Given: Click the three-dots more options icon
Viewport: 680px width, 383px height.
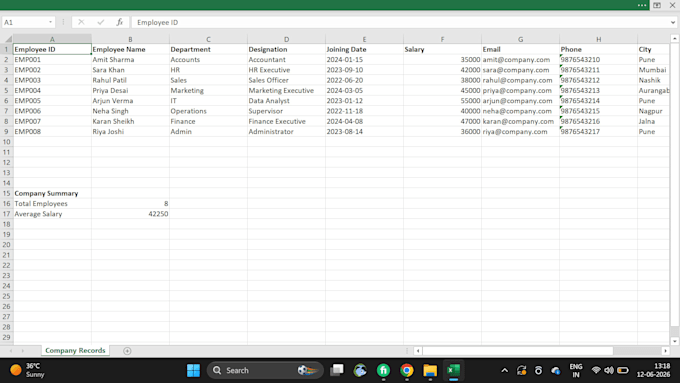Looking at the screenshot, I should pos(642,5).
